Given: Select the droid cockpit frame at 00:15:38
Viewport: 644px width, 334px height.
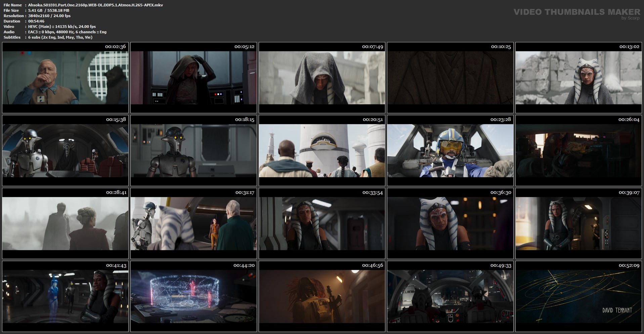Looking at the screenshot, I should 65,151.
